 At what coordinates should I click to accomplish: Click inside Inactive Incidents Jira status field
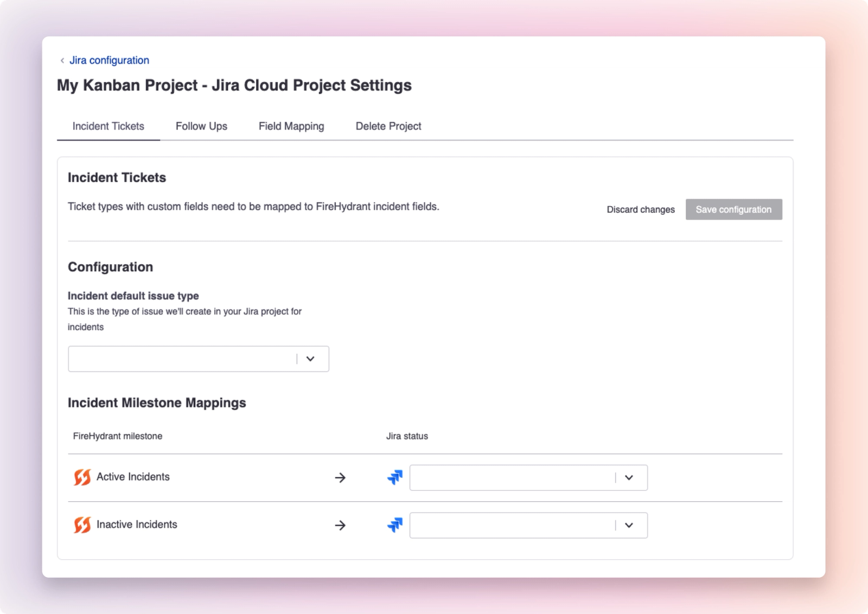pyautogui.click(x=513, y=526)
